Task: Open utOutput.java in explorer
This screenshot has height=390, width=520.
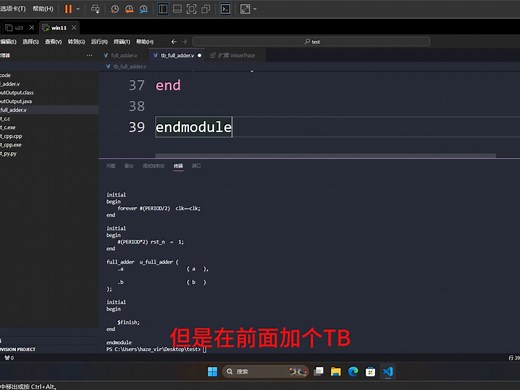Action: (16, 101)
